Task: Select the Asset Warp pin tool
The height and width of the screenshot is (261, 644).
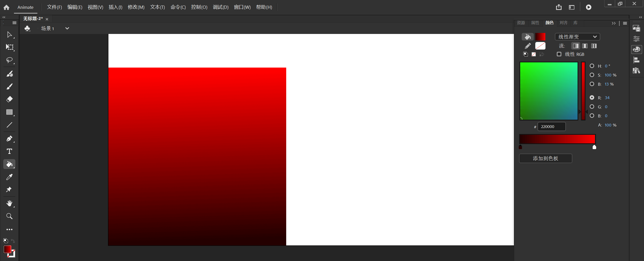Action: click(x=9, y=190)
